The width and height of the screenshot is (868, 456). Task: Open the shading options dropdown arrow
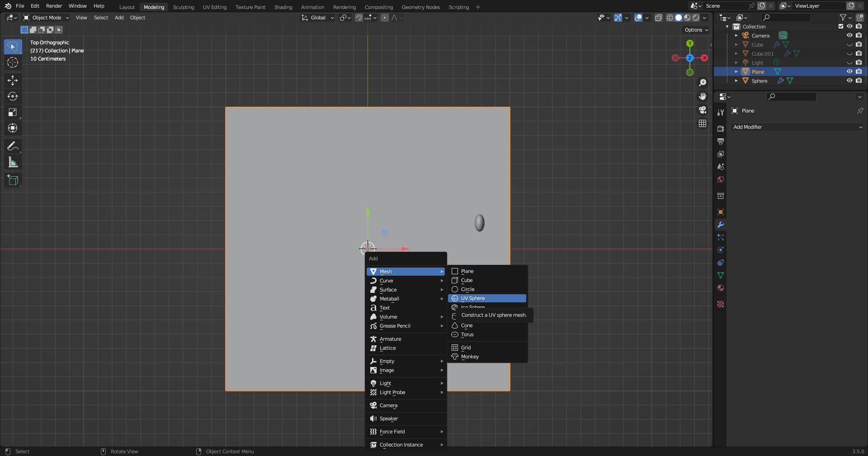tap(704, 18)
